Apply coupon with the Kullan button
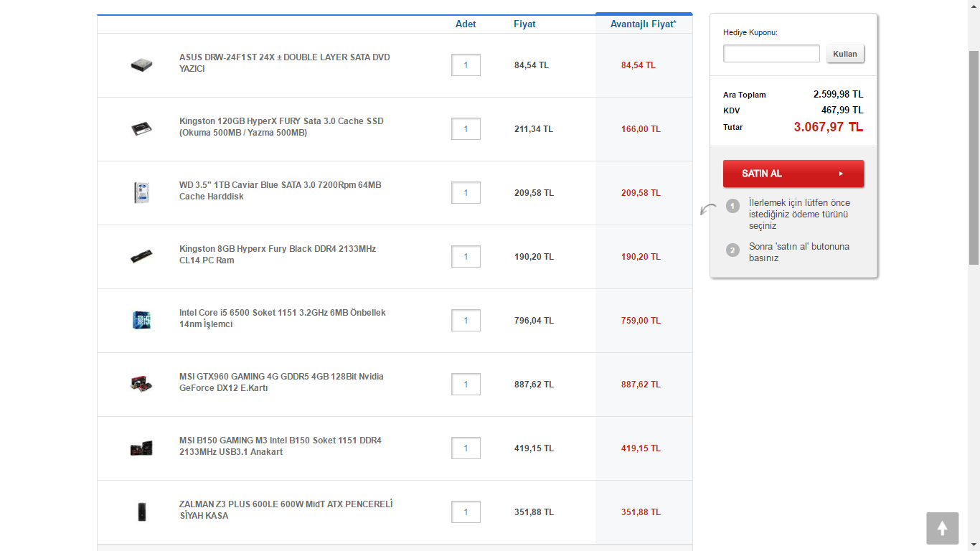The image size is (980, 551). 845,54
